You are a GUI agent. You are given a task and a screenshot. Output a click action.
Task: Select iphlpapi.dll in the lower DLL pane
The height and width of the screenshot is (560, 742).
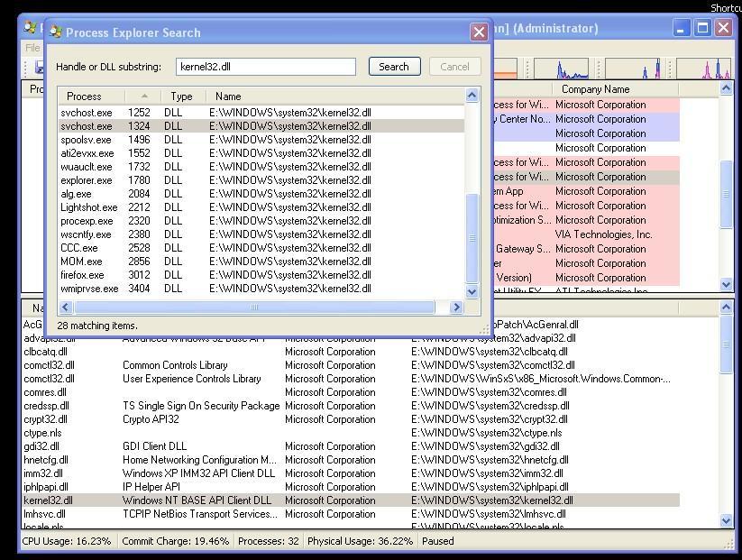(x=351, y=487)
